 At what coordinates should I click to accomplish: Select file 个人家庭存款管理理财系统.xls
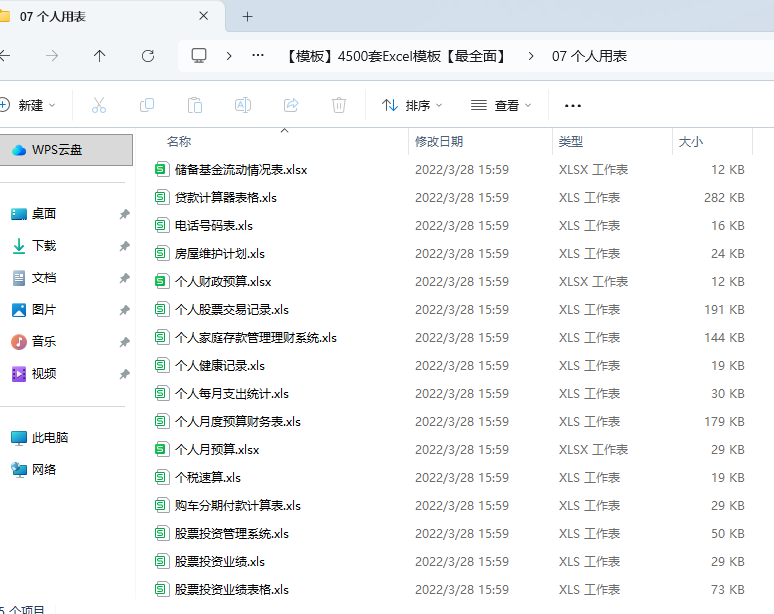pos(256,338)
